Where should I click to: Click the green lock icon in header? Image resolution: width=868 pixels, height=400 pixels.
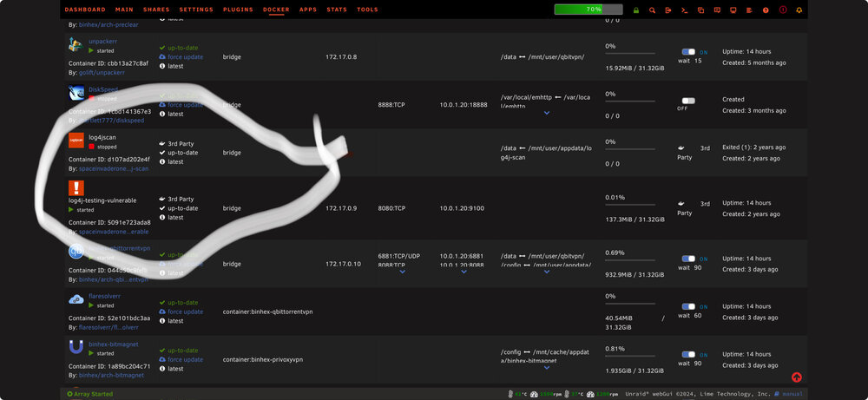tap(636, 10)
